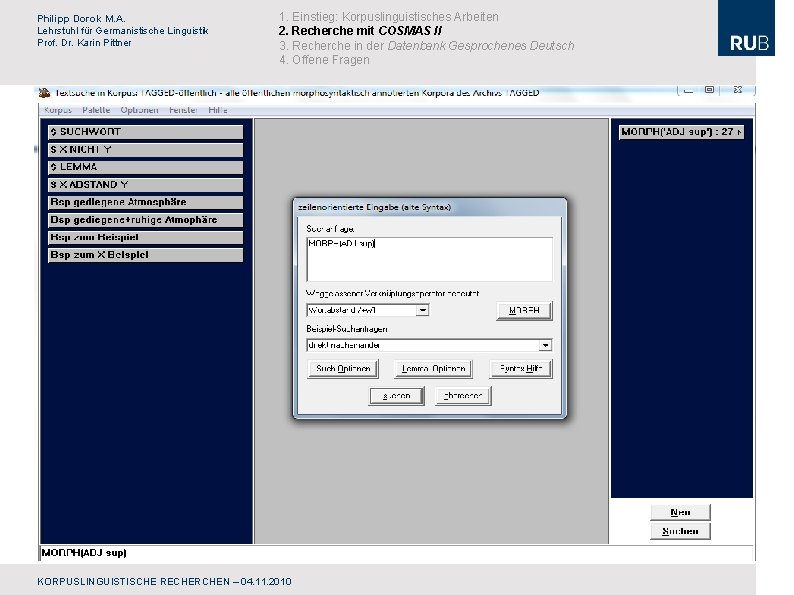This screenshot has width=794, height=595.
Task: Select the $ SUCHWORT palette entry
Action: (145, 132)
